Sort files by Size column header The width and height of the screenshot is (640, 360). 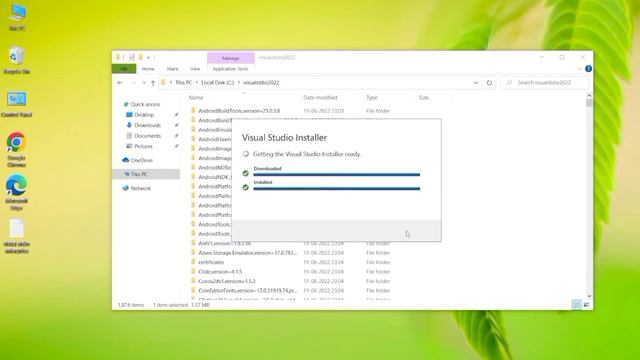point(424,98)
